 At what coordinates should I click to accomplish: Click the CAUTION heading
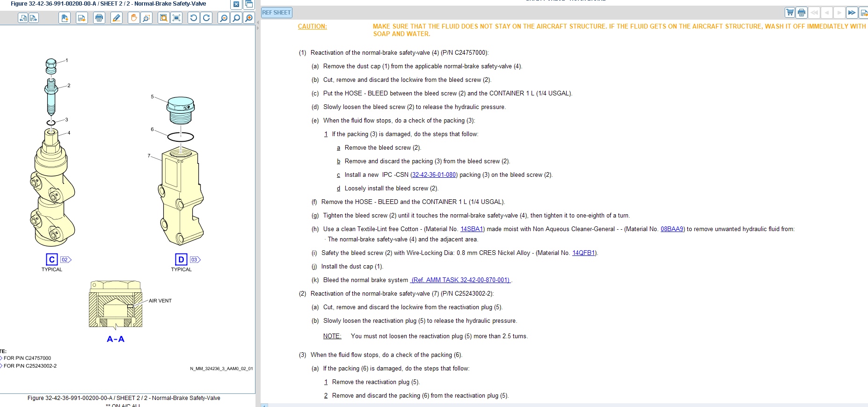click(313, 27)
